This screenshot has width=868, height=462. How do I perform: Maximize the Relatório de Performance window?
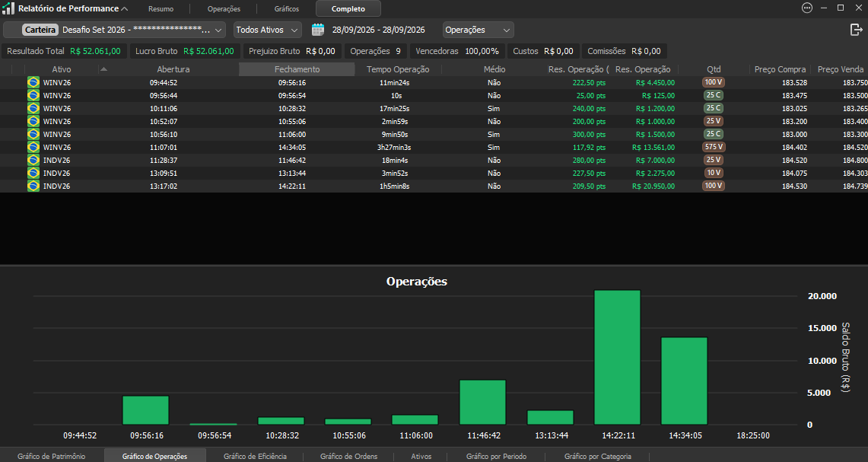(x=841, y=8)
